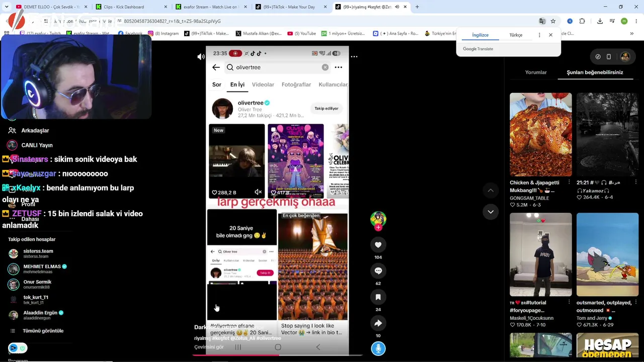The height and width of the screenshot is (362, 644).
Task: Open Alaaddin Ergün followed account
Action: [x=36, y=315]
